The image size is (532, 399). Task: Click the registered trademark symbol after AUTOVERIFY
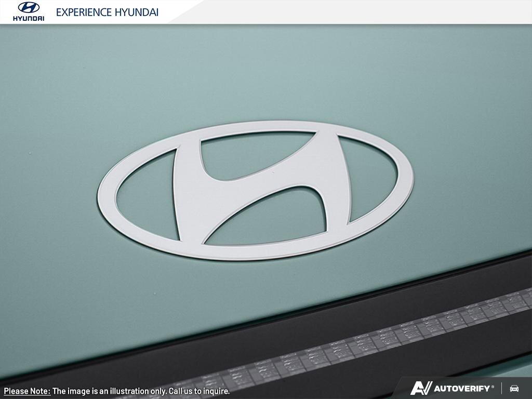(x=493, y=386)
